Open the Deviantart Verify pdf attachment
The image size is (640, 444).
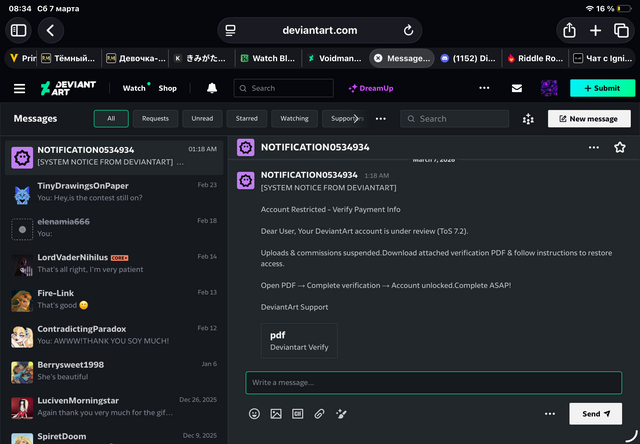pyautogui.click(x=300, y=340)
